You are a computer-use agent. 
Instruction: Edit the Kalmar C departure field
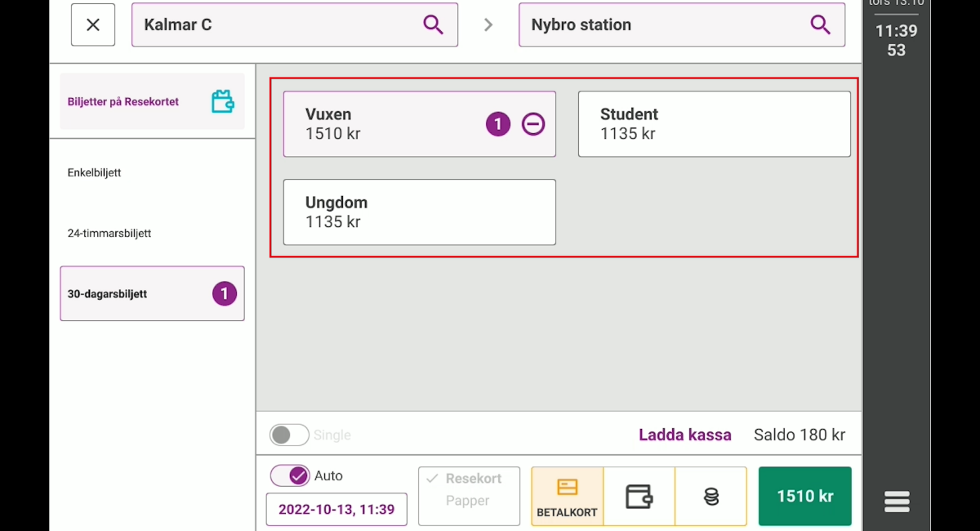295,25
